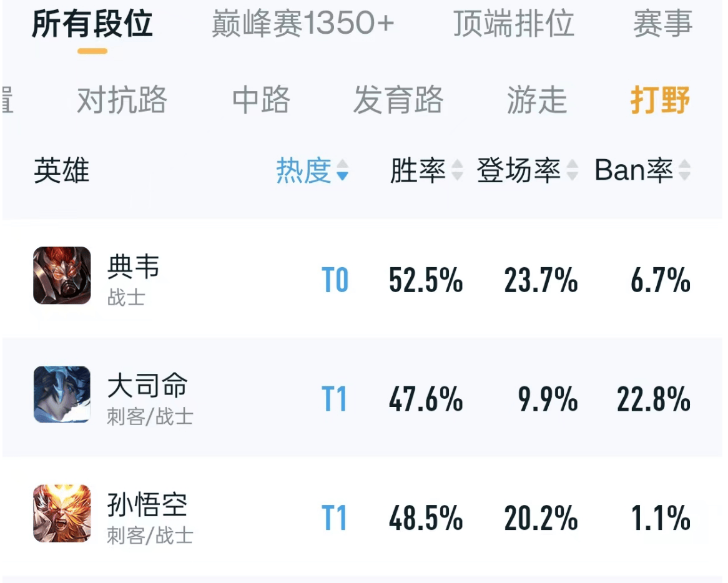The image size is (728, 583).
Task: Open the 顶端排位 tab
Action: 513,24
